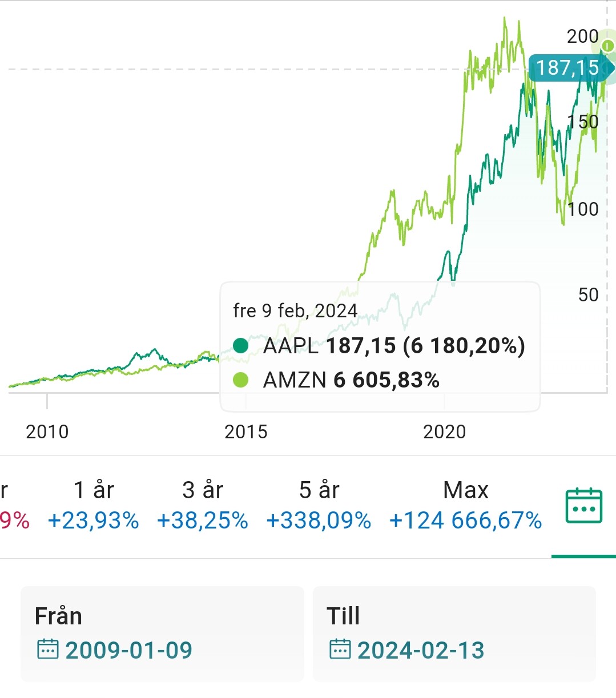Click the 2020 x-axis label
Screen dimensions: 616x698
pos(445,432)
